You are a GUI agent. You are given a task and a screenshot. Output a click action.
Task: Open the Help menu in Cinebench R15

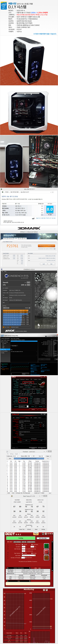click(x=5, y=271)
